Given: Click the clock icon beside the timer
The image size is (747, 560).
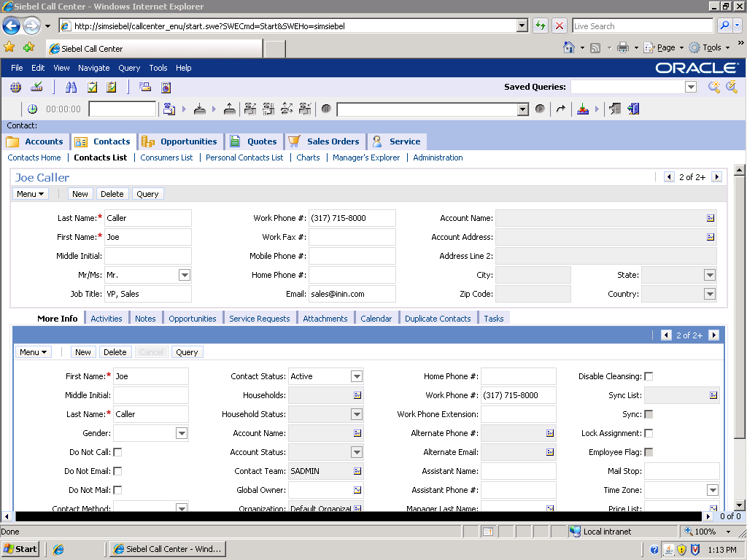Looking at the screenshot, I should click(33, 109).
